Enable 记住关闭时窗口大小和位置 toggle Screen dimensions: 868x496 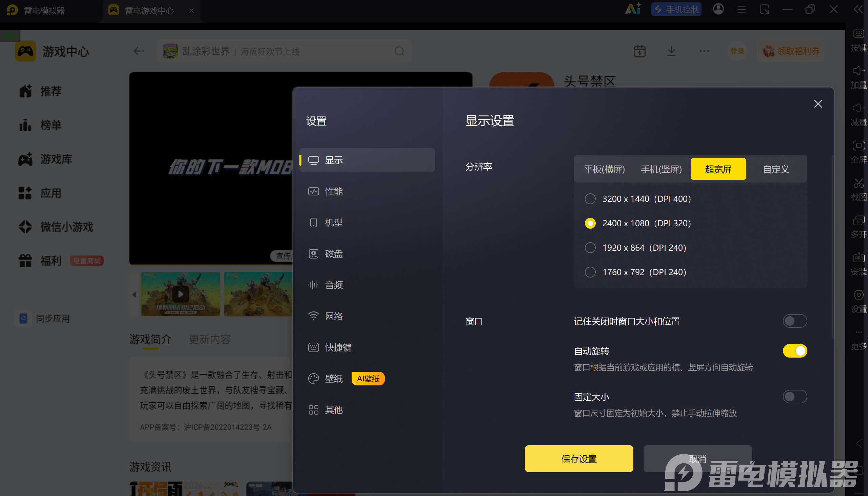tap(794, 321)
